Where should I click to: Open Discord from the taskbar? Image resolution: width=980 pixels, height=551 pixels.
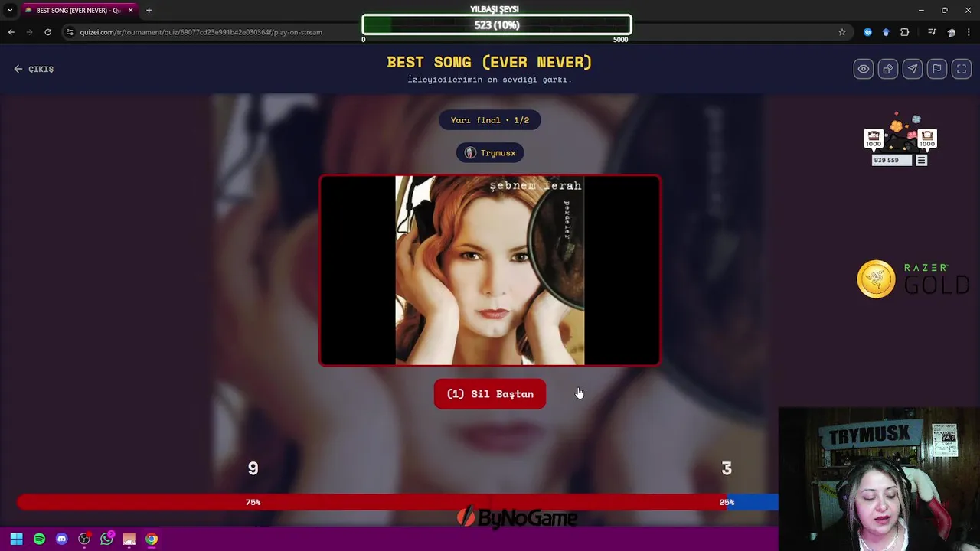62,539
